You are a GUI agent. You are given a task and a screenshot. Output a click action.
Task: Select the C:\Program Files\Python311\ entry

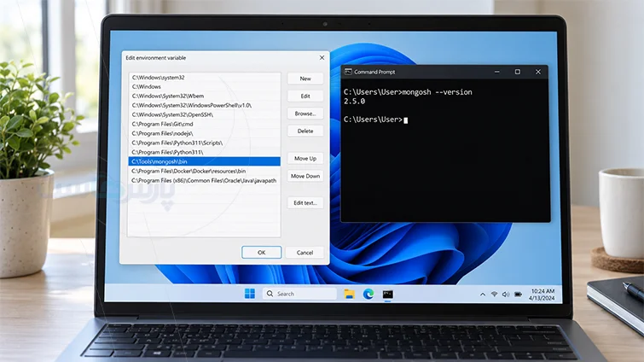204,152
